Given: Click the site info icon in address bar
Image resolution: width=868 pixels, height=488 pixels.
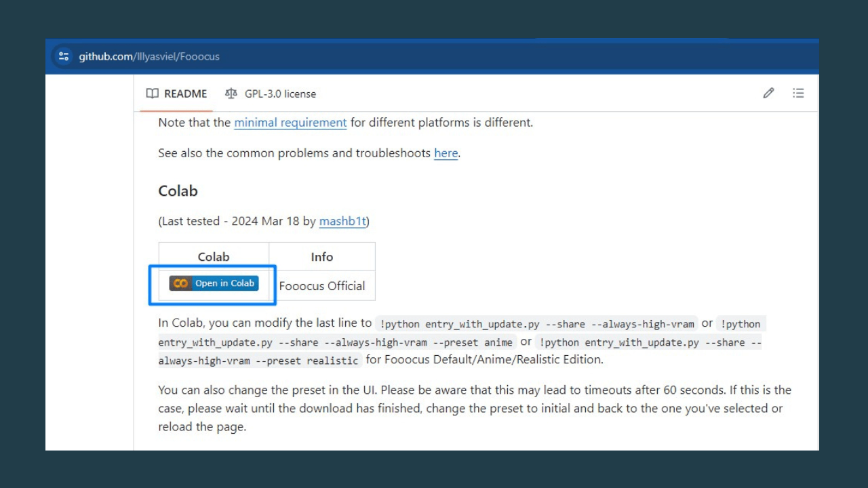Looking at the screenshot, I should (x=64, y=56).
